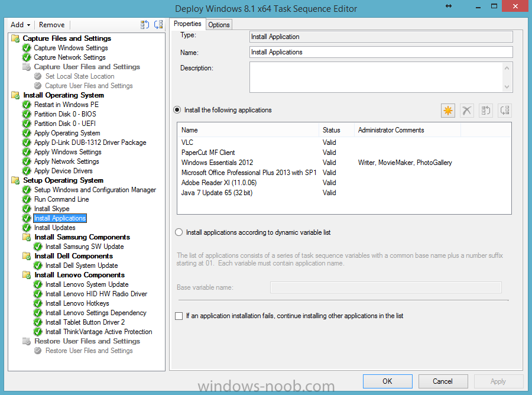The image size is (532, 395).
Task: Click the green check icon beside Install Samsung SW Update
Action: 38,247
